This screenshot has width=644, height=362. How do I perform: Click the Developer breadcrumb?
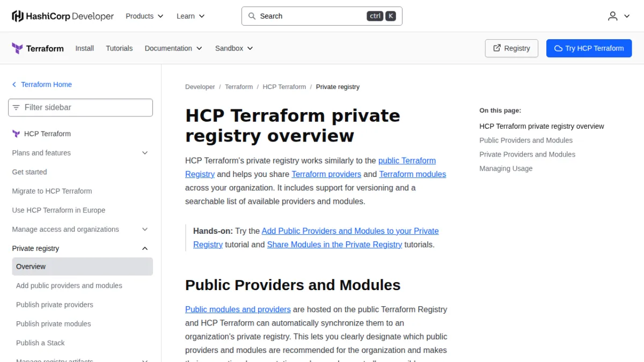tap(200, 87)
